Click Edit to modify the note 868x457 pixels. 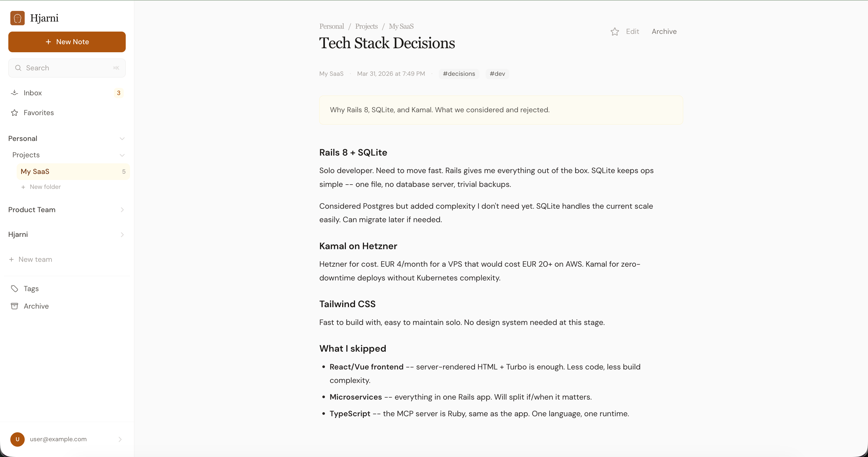[632, 32]
